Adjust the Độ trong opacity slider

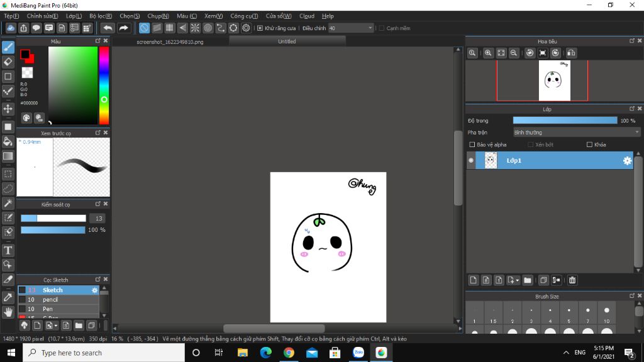point(565,120)
